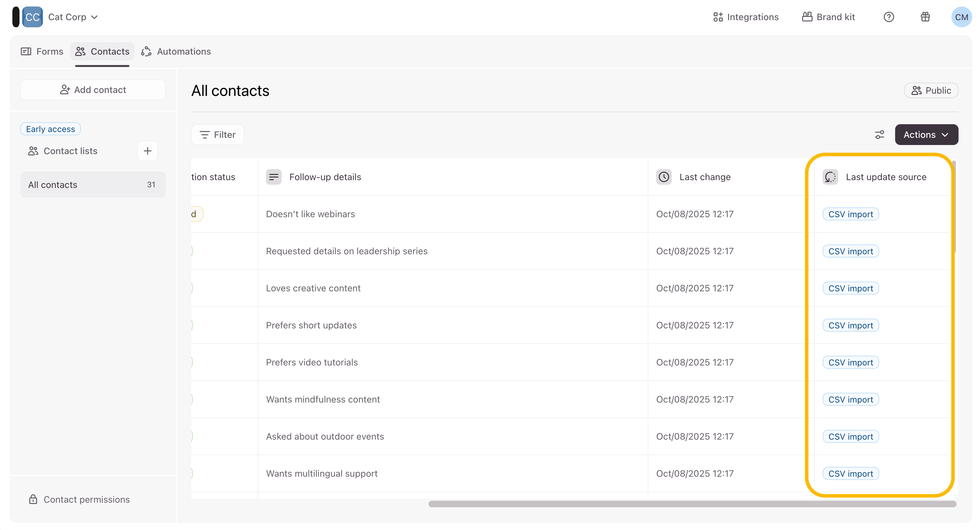The image size is (980, 530).
Task: Click the CC workspace logo
Action: tap(32, 17)
